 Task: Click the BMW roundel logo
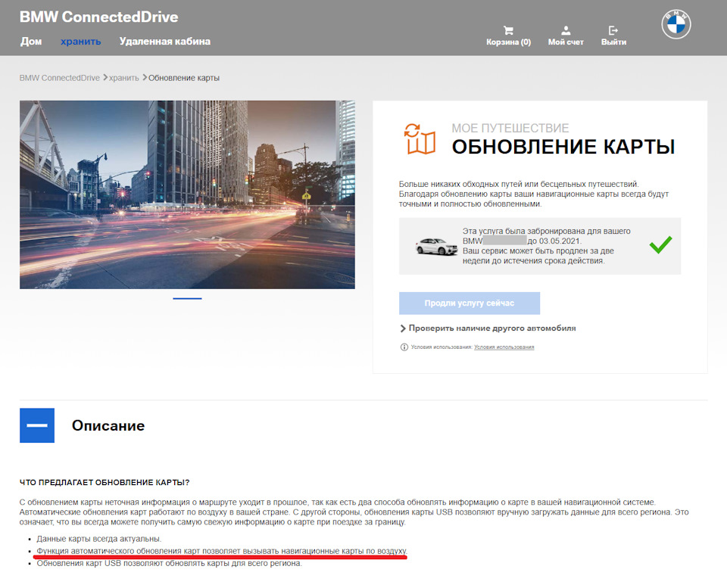click(676, 24)
